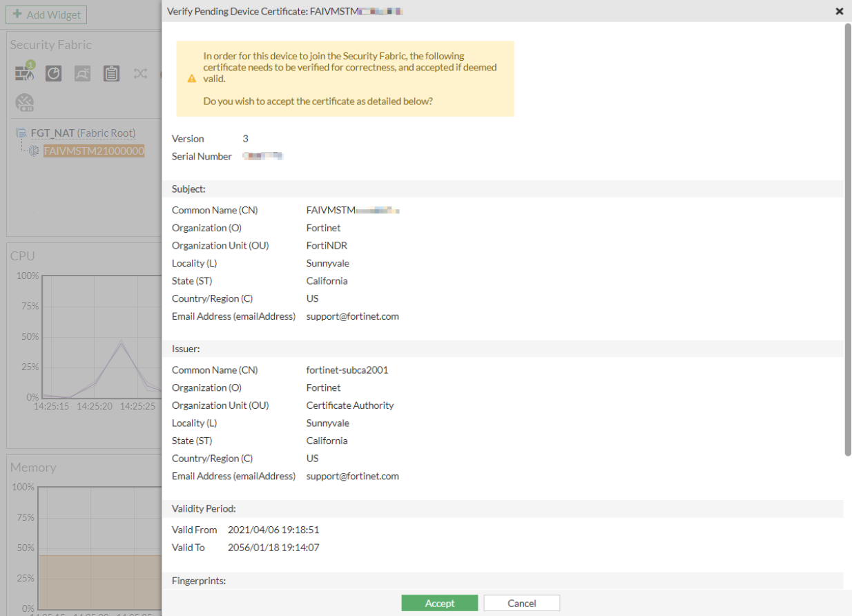
Task: Click the CPU widget title
Action: (x=23, y=256)
